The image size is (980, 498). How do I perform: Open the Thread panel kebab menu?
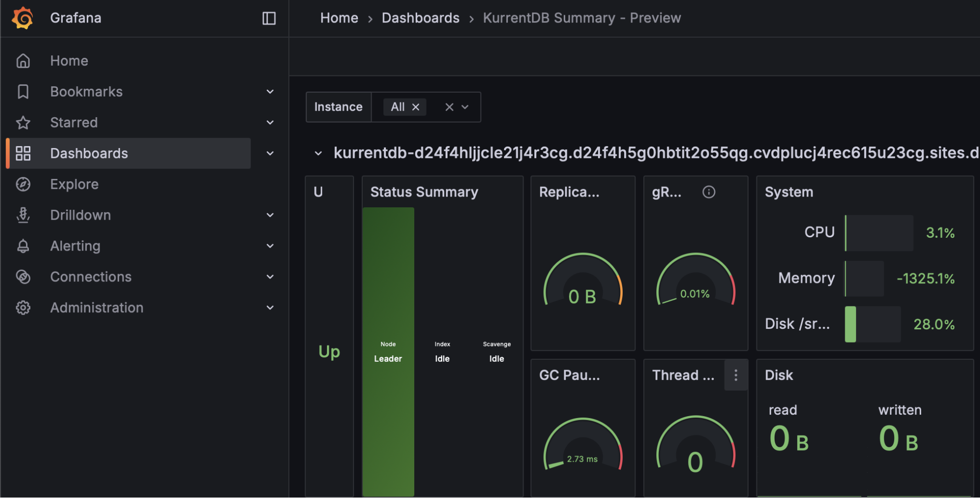[x=735, y=375]
